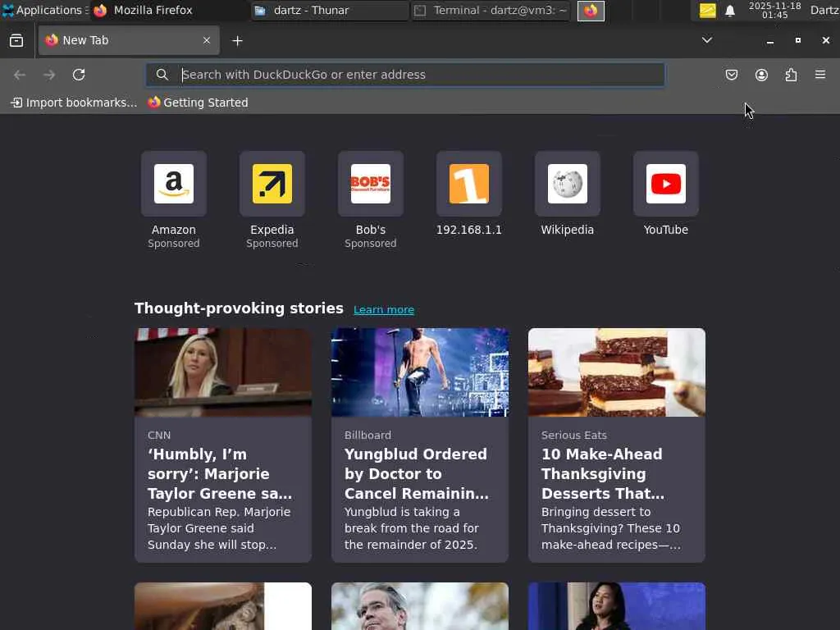Focus the DuckDuckGo search address bar
The image size is (840, 630).
click(405, 75)
